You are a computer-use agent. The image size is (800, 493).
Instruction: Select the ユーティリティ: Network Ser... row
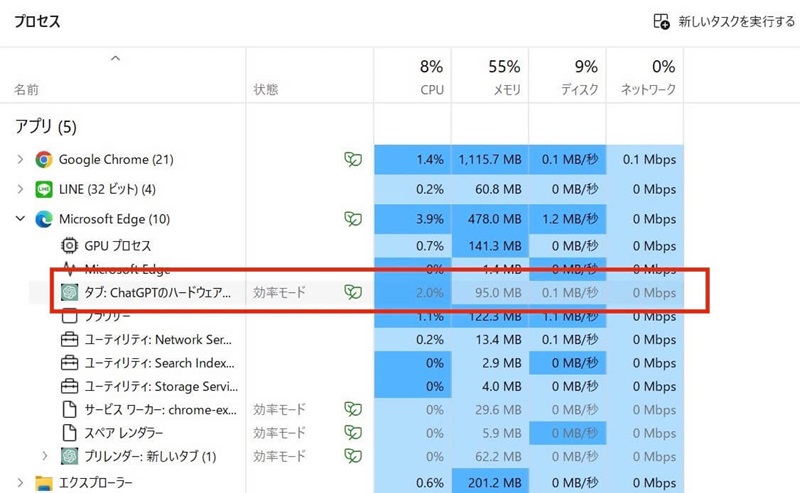point(342,339)
